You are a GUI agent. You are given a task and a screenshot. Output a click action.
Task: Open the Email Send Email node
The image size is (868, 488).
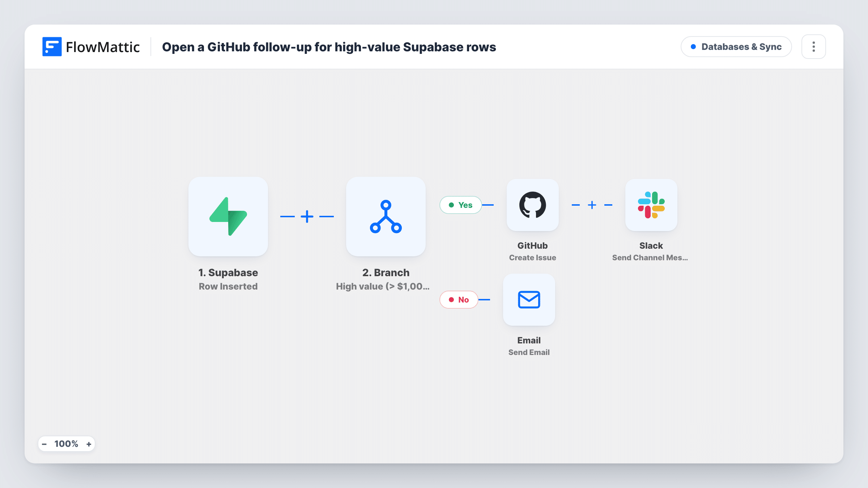[x=529, y=300]
